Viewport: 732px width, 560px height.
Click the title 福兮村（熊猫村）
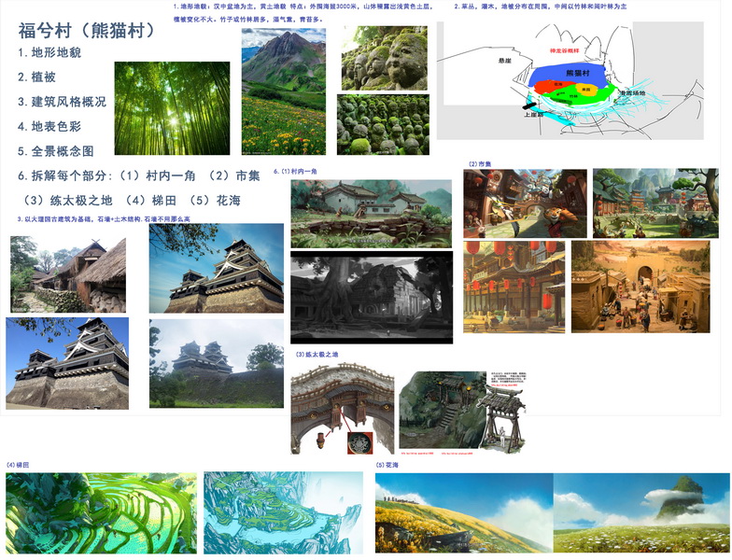[87, 31]
